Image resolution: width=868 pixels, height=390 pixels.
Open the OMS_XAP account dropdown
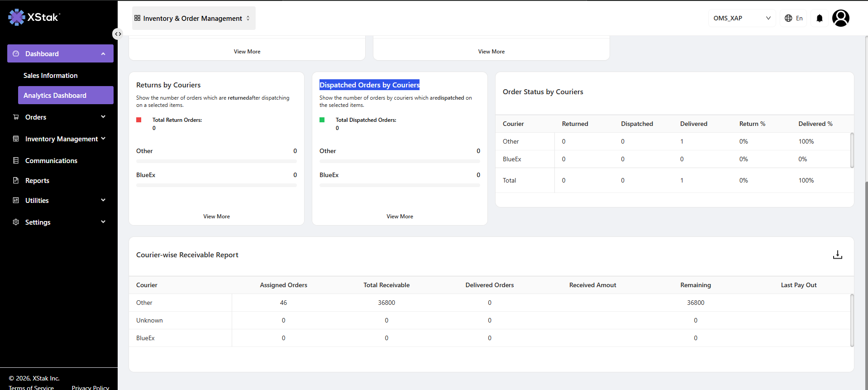742,18
